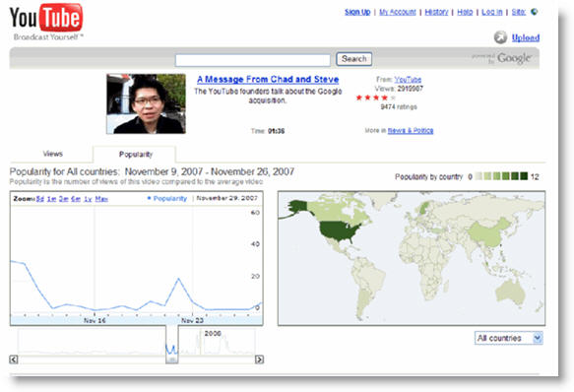The height and width of the screenshot is (392, 574).
Task: Set chart zoom to 3m
Action: [x=64, y=199]
